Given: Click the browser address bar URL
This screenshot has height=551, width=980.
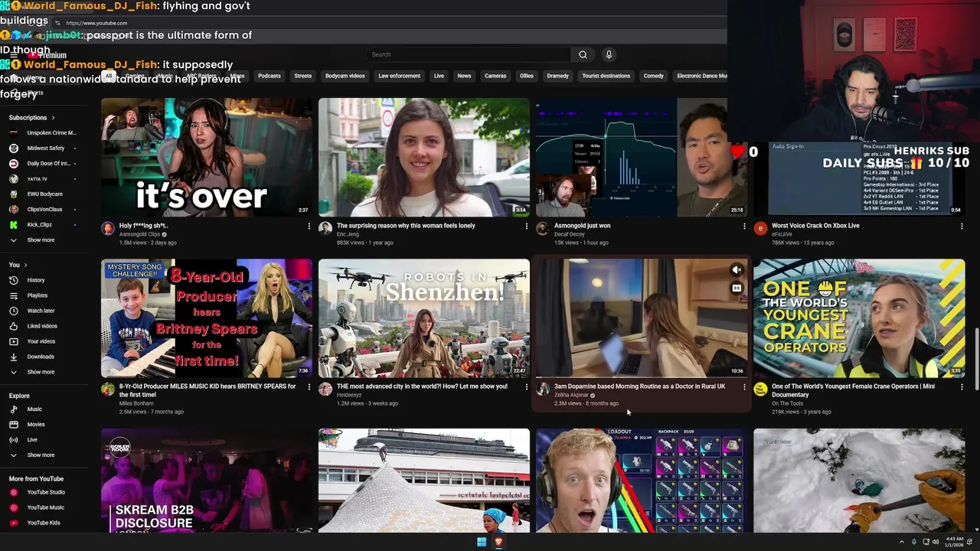Looking at the screenshot, I should pyautogui.click(x=96, y=23).
